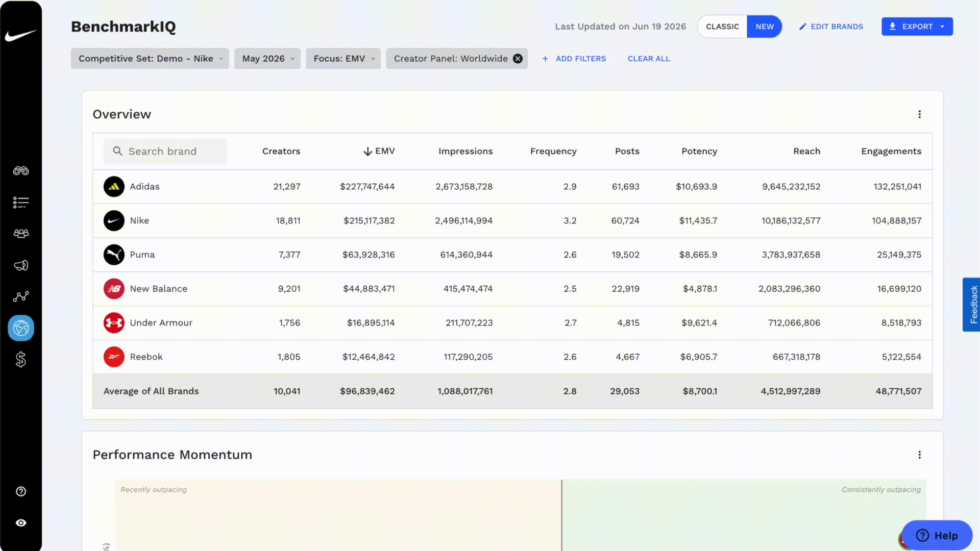Toggle the eye visibility icon in sidebar
The image size is (980, 551).
(21, 523)
